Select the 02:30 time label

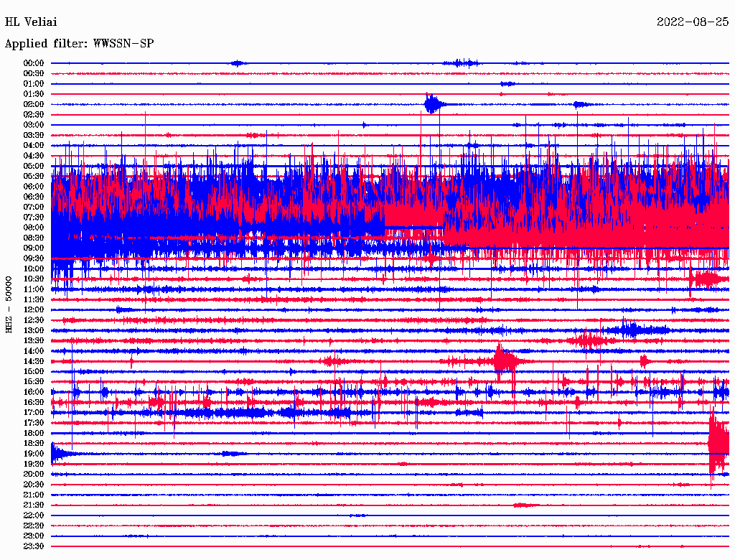click(34, 114)
